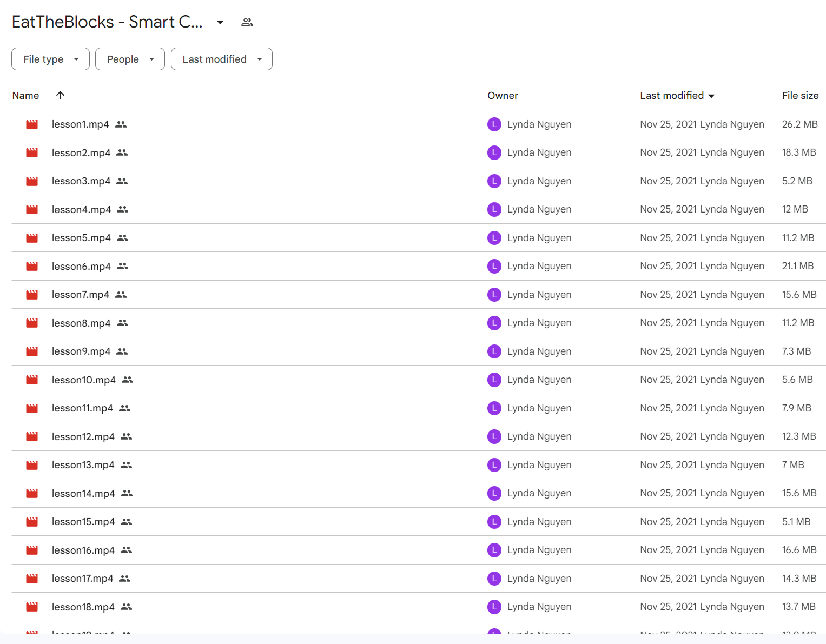Click the video file icon for lesson8.mp4
826x644 pixels.
click(x=32, y=323)
